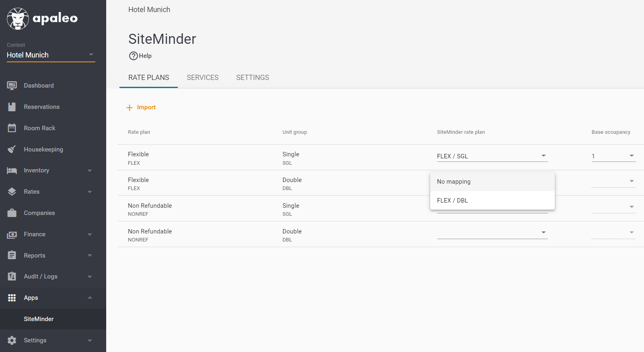
Task: Click the Help question mark icon
Action: (134, 56)
